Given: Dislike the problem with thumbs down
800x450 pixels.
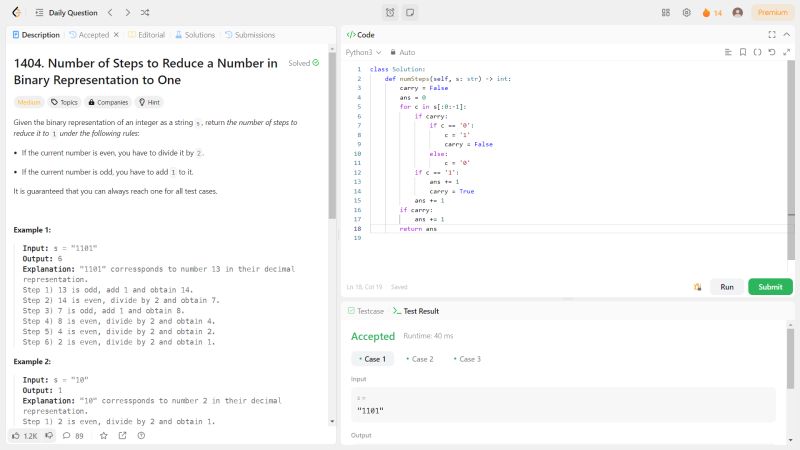Looking at the screenshot, I should [x=49, y=435].
